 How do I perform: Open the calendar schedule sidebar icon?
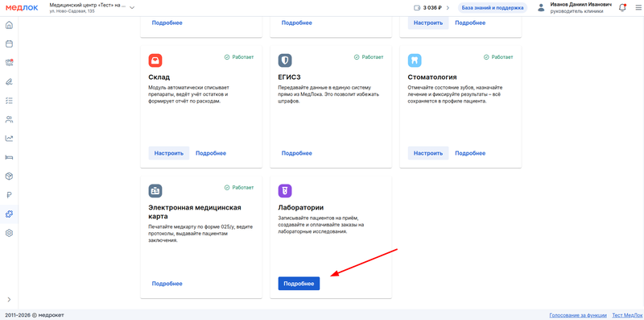pos(9,44)
